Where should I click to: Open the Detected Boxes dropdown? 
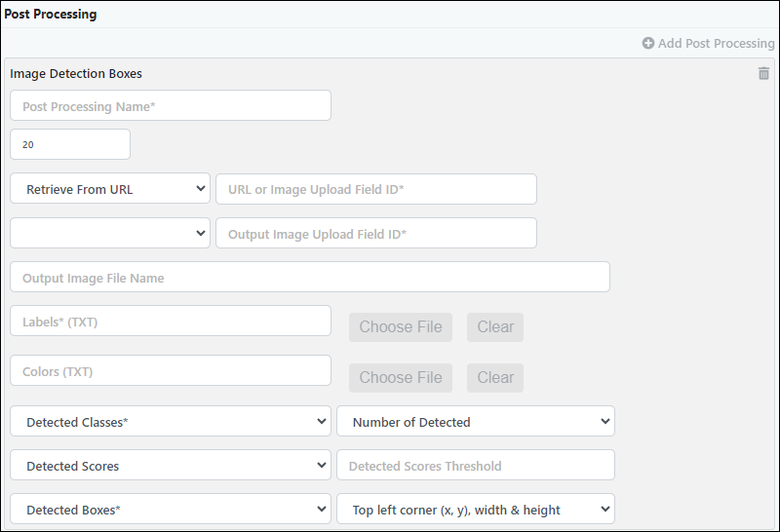(171, 509)
